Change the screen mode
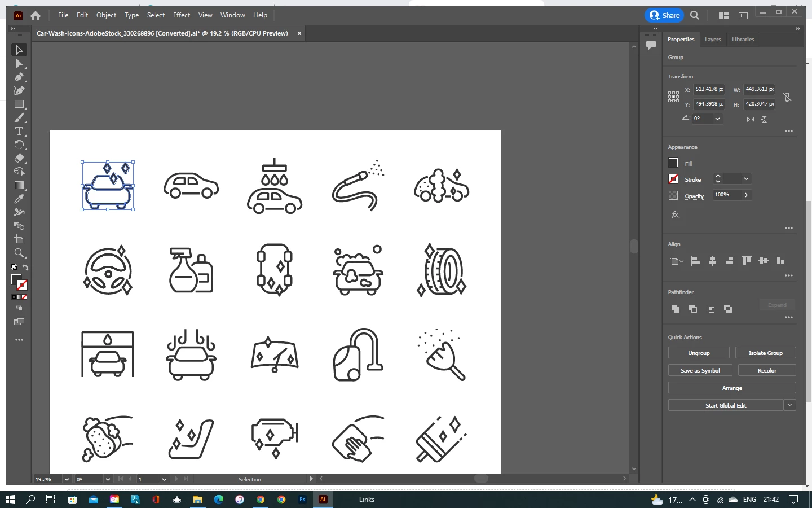The height and width of the screenshot is (508, 812). coord(19,322)
